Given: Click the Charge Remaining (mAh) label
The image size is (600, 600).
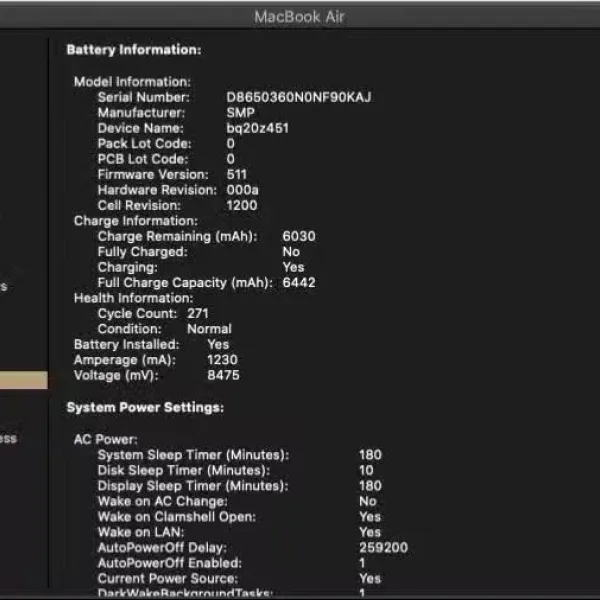Looking at the screenshot, I should pyautogui.click(x=178, y=236).
